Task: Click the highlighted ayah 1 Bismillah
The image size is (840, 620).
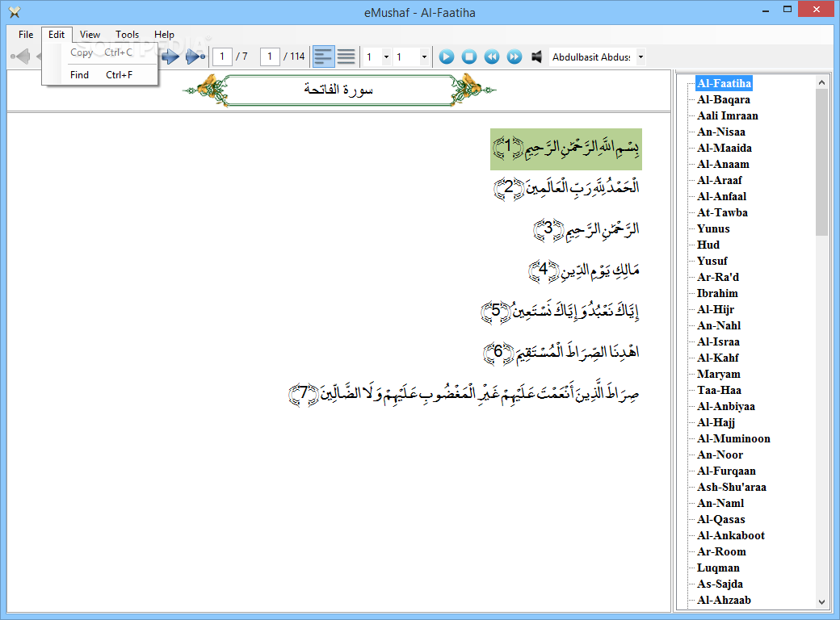Action: (x=565, y=149)
